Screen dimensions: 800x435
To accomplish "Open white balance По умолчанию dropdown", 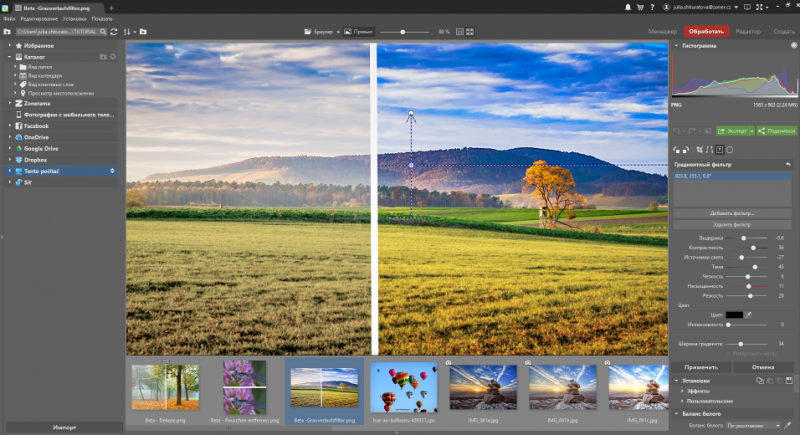I will (x=754, y=425).
